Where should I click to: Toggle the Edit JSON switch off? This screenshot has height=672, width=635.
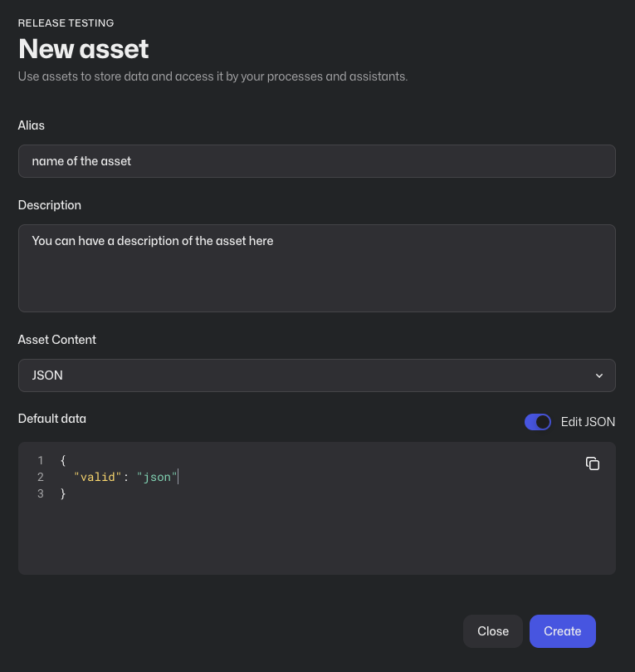pyautogui.click(x=537, y=422)
